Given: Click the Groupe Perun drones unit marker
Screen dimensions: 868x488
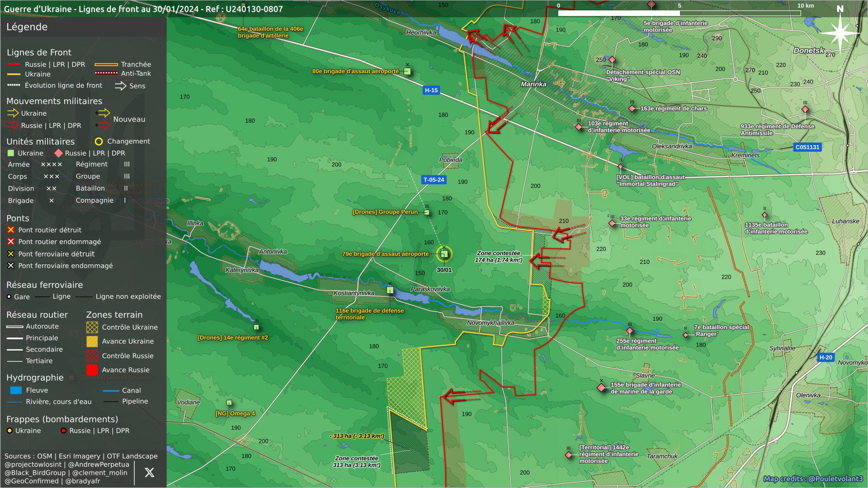Looking at the screenshot, I should (427, 212).
